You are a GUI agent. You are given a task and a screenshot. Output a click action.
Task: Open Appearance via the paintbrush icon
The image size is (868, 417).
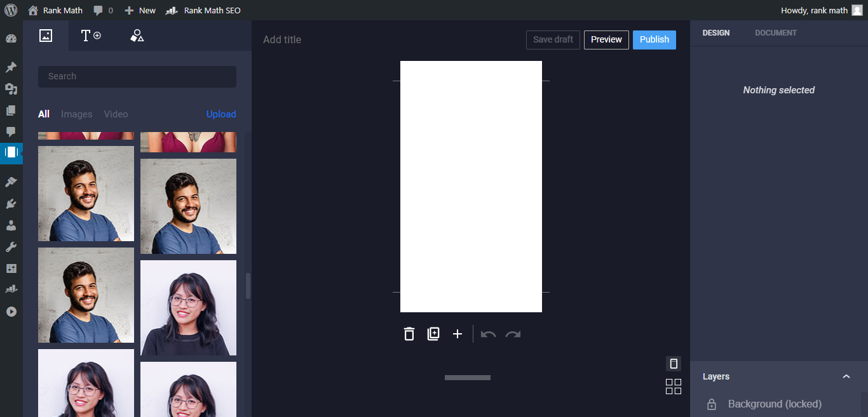pos(11,182)
